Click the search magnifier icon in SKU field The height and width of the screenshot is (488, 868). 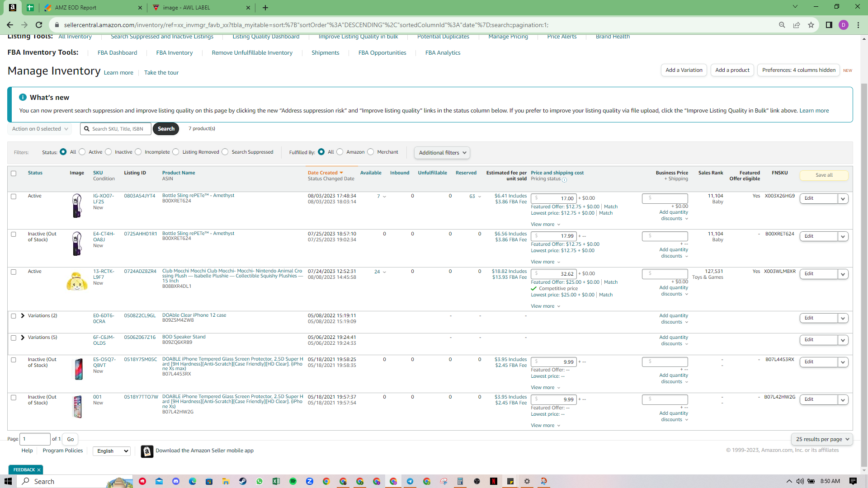pos(87,129)
